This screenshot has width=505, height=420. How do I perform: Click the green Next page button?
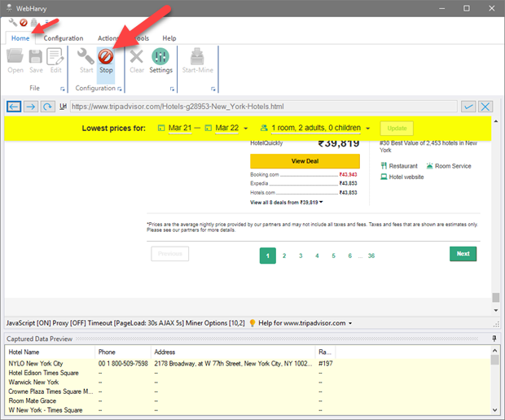[x=463, y=254]
